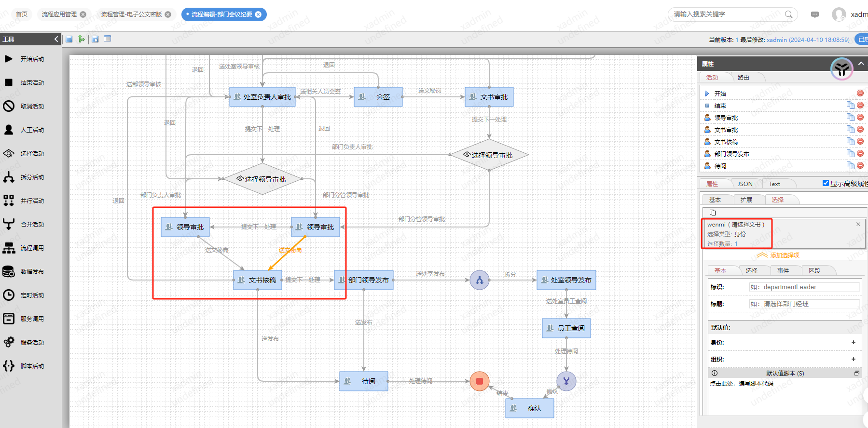Click the 标识 input field
The height and width of the screenshot is (428, 868).
pyautogui.click(x=804, y=287)
